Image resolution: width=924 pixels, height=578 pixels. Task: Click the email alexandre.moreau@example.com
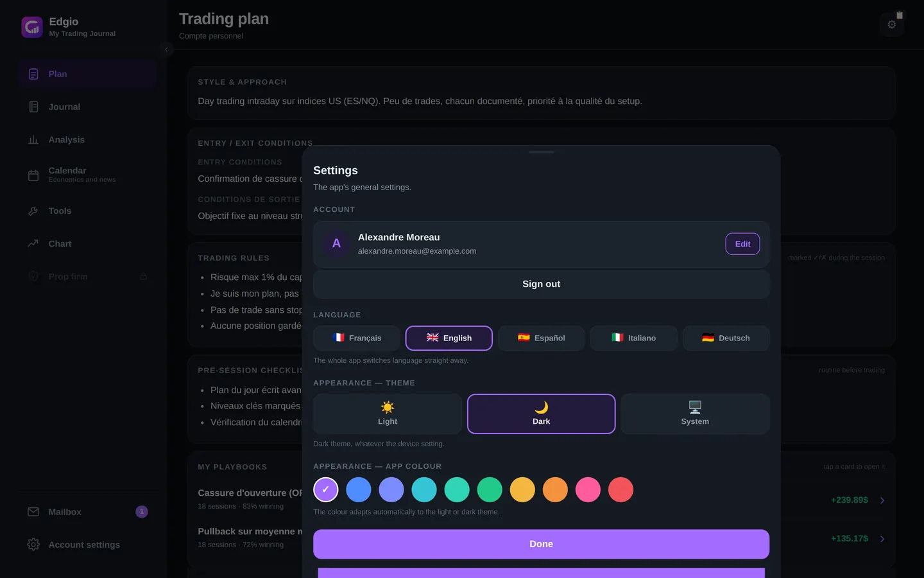coord(417,251)
